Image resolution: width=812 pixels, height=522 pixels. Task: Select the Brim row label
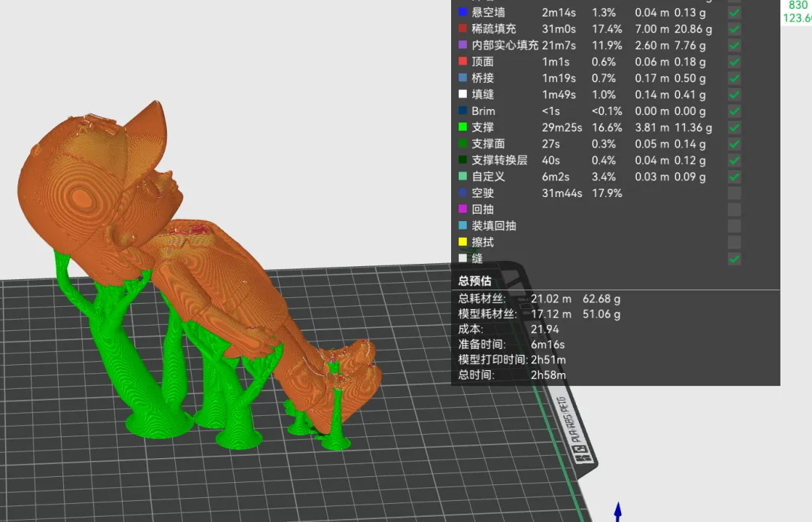point(483,111)
